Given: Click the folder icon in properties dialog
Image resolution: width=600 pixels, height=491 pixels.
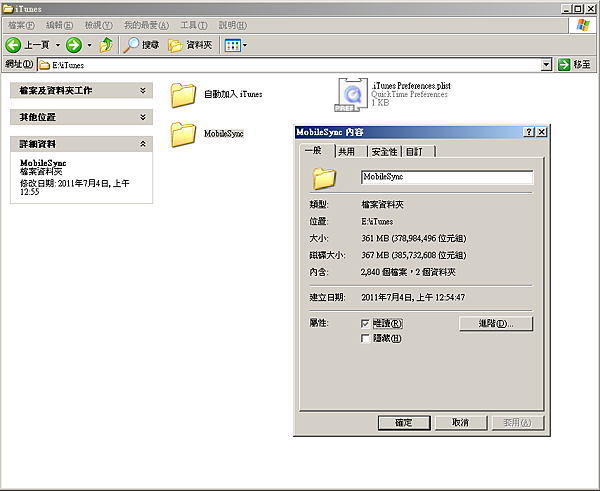Looking at the screenshot, I should [324, 178].
